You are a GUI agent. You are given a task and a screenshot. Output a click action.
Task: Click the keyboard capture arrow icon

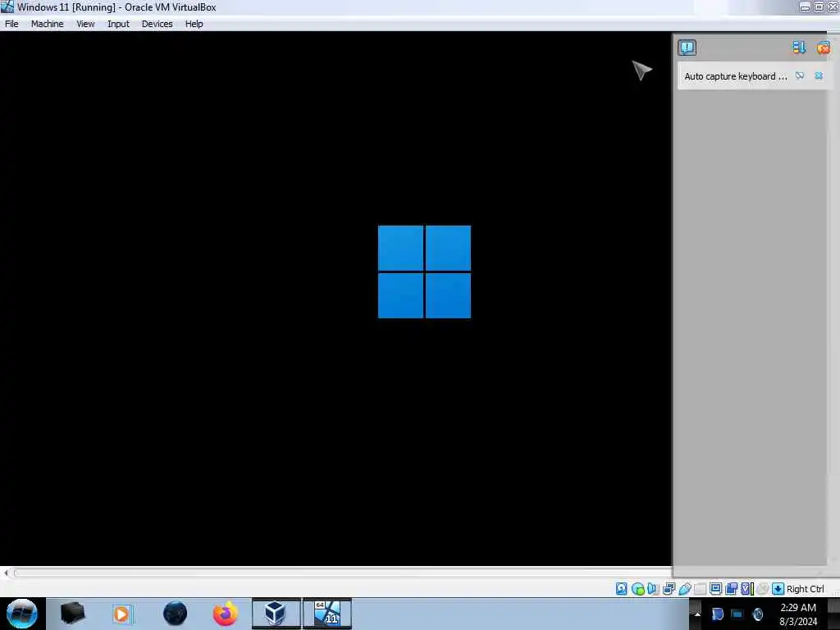pyautogui.click(x=778, y=589)
